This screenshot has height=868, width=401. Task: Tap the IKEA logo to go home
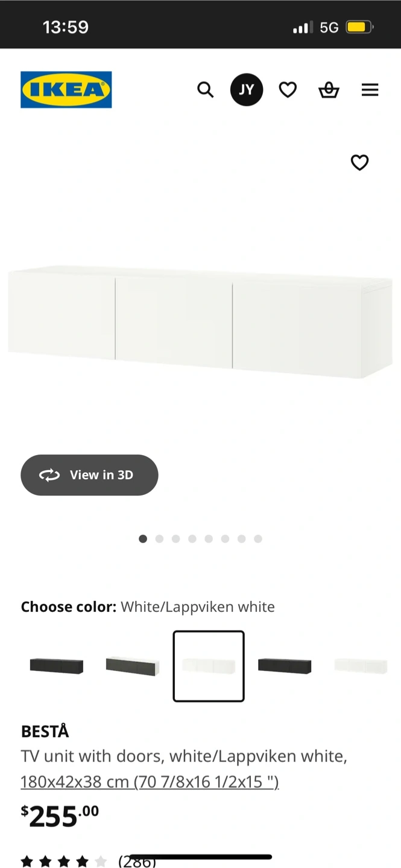pos(66,90)
